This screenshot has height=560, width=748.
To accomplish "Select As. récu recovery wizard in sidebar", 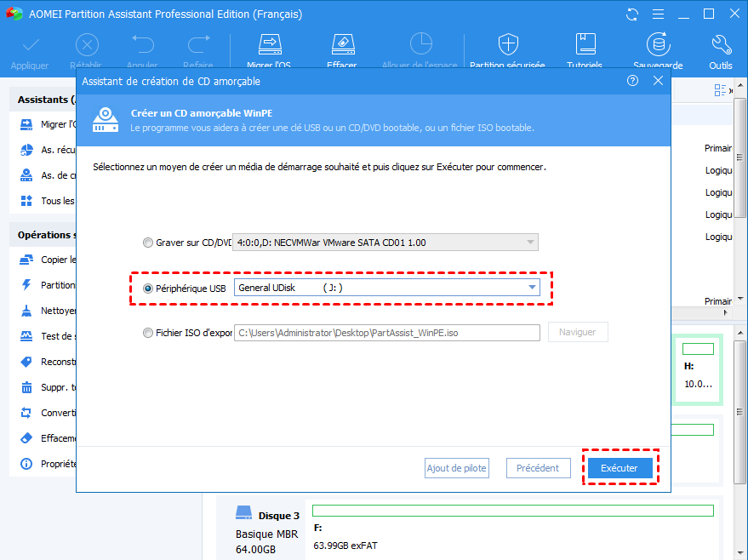I will click(48, 150).
